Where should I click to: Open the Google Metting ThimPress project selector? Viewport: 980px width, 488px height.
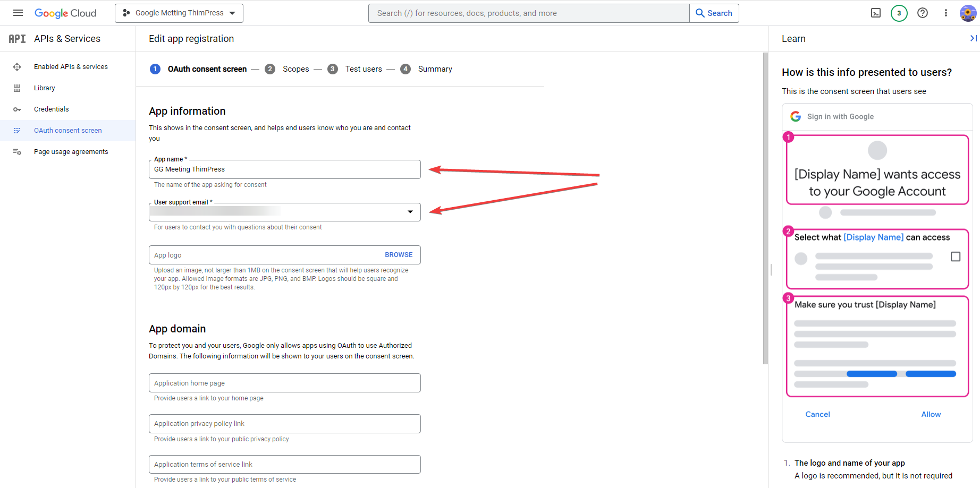point(179,13)
